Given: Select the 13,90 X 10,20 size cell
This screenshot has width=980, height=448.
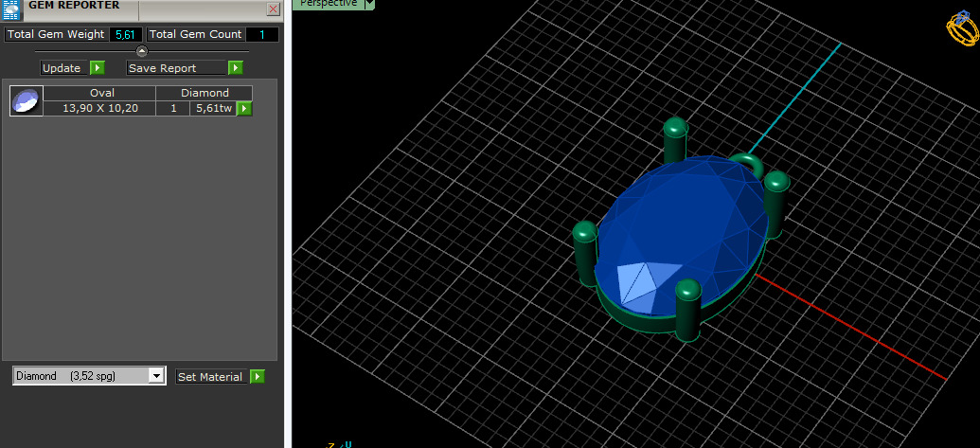Looking at the screenshot, I should coord(99,109).
